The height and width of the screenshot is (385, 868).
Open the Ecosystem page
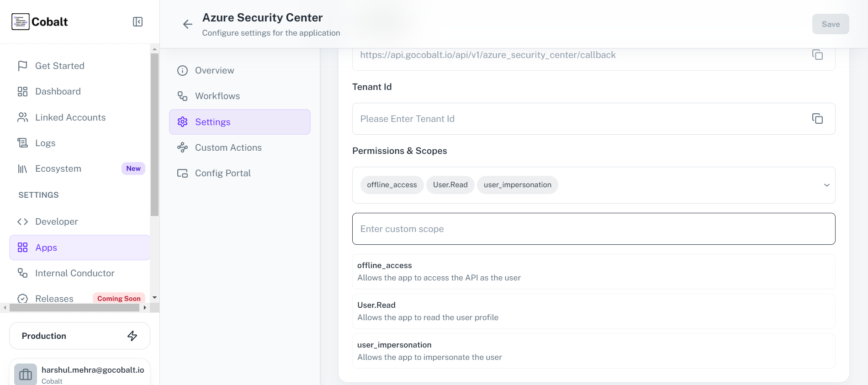tap(79, 169)
